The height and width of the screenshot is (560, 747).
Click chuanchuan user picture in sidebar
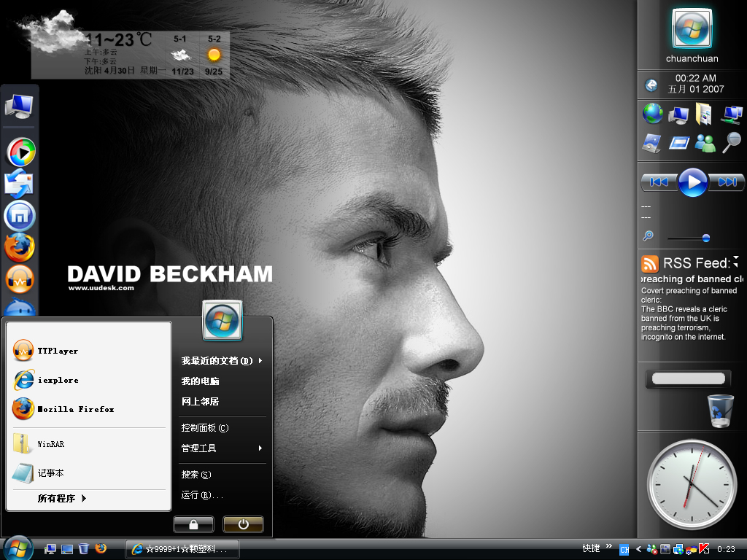tap(692, 29)
